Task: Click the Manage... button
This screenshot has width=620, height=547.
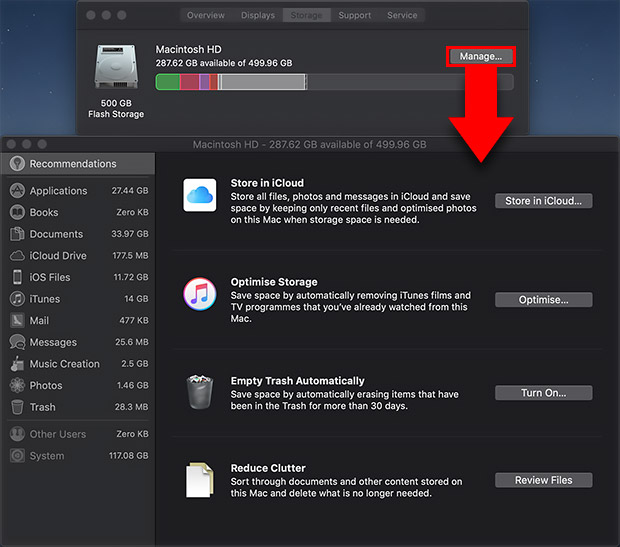Action: (x=481, y=56)
